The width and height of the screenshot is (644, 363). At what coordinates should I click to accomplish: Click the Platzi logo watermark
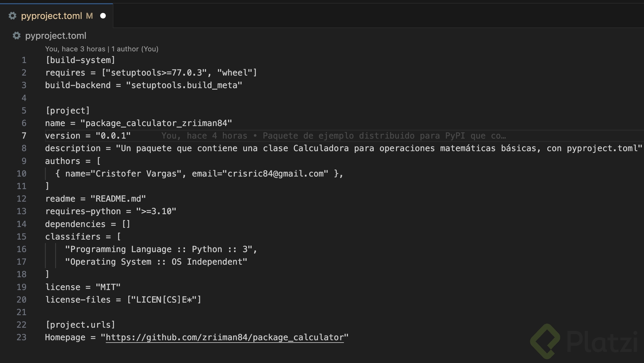(583, 341)
